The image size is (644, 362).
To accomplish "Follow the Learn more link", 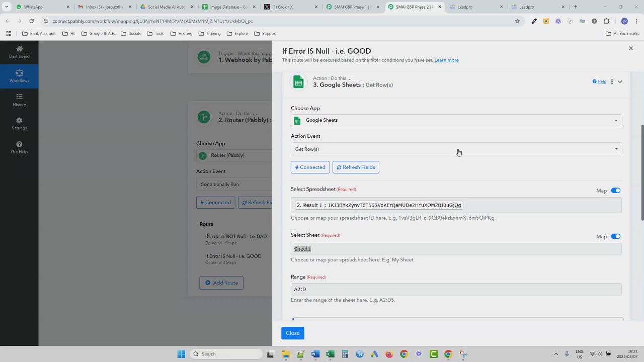I will click(446, 60).
